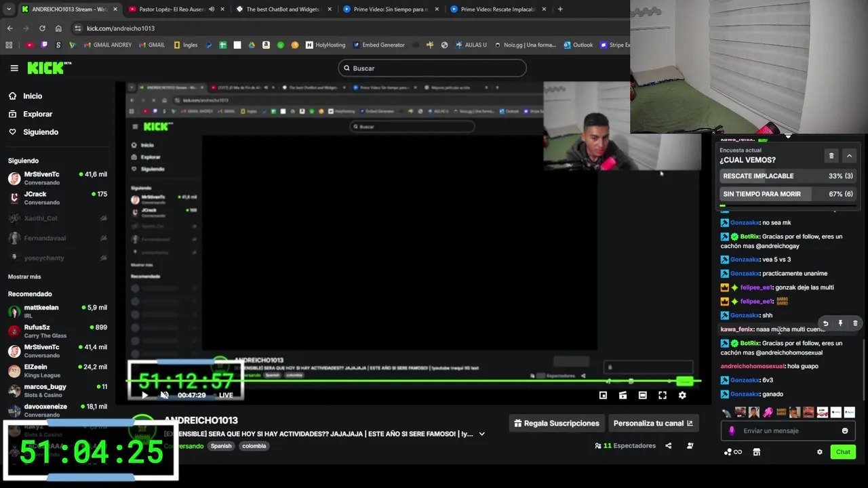This screenshot has height=488, width=868.
Task: Expand the stream title chevron
Action: click(482, 434)
